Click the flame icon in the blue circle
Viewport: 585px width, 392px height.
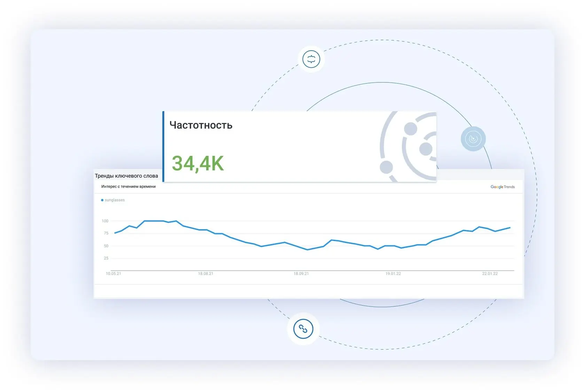click(474, 138)
